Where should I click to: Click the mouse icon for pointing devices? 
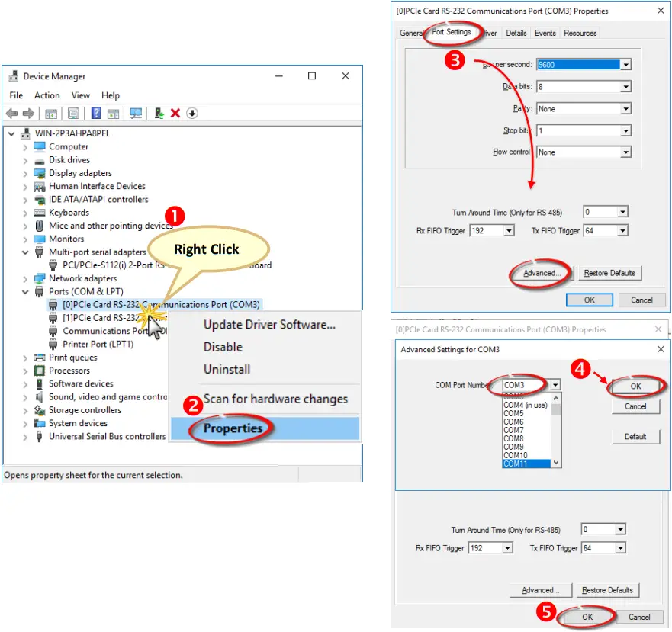pyautogui.click(x=40, y=226)
